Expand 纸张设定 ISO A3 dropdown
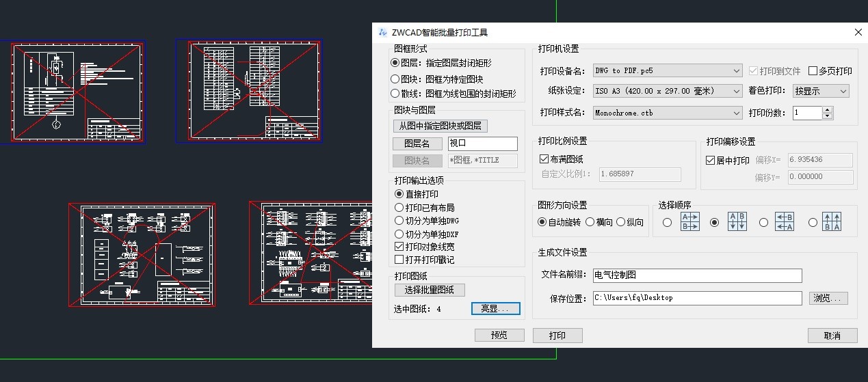Screen dimensions: 868x382 click(x=668, y=91)
